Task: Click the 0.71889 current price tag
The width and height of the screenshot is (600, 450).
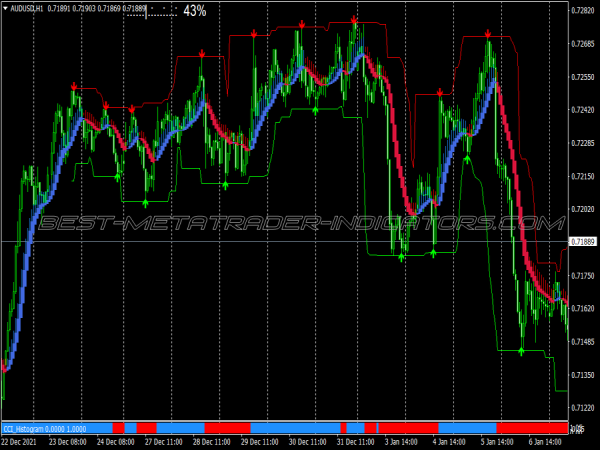Action: click(583, 242)
